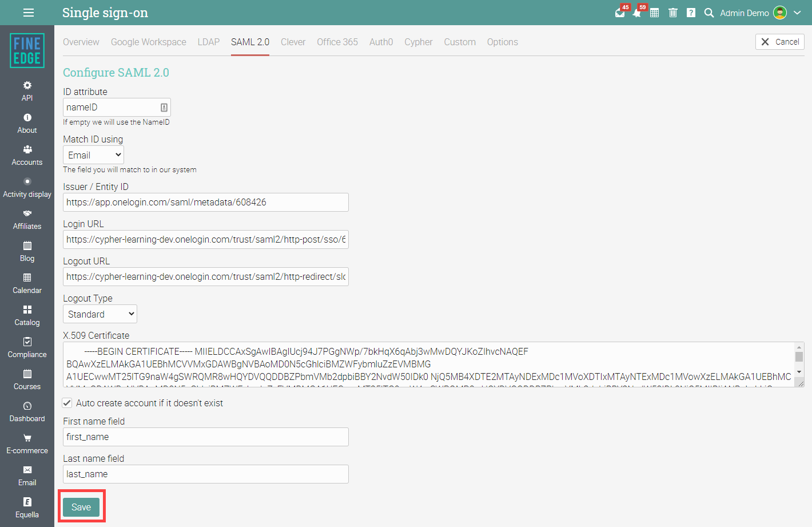This screenshot has width=812, height=527.
Task: Open Accounts in the sidebar
Action: coord(27,155)
